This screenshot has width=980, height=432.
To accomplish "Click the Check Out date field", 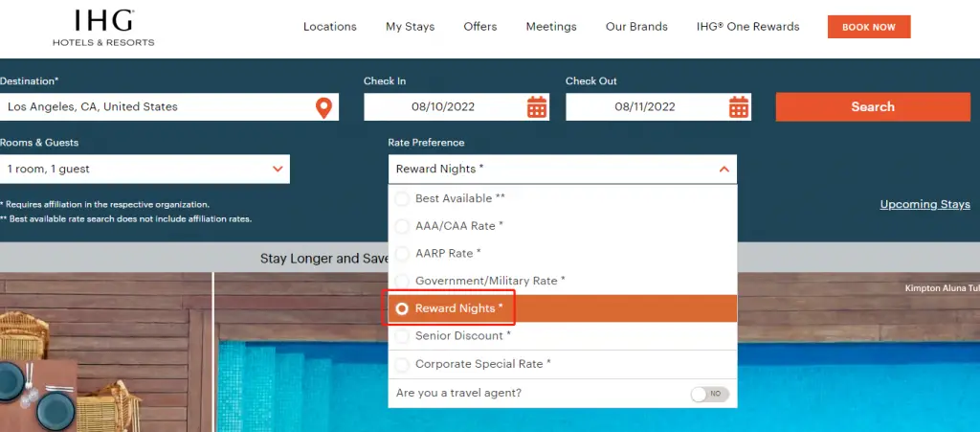I will tap(658, 107).
